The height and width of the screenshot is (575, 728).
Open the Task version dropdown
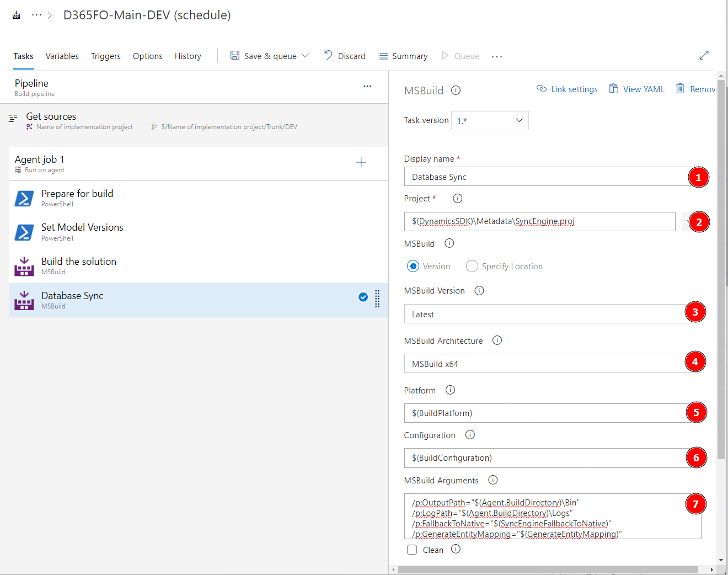[x=490, y=120]
